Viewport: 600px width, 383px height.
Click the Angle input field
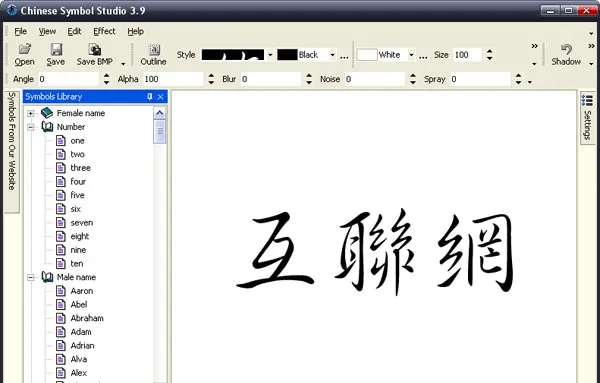68,79
